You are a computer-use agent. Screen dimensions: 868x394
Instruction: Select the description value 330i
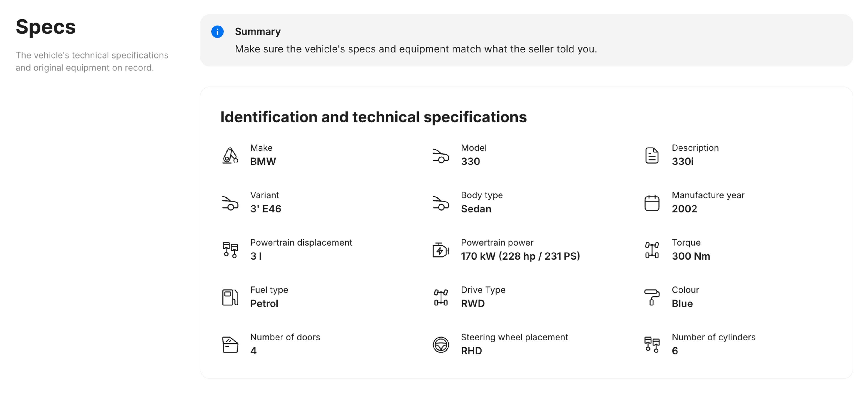click(683, 162)
